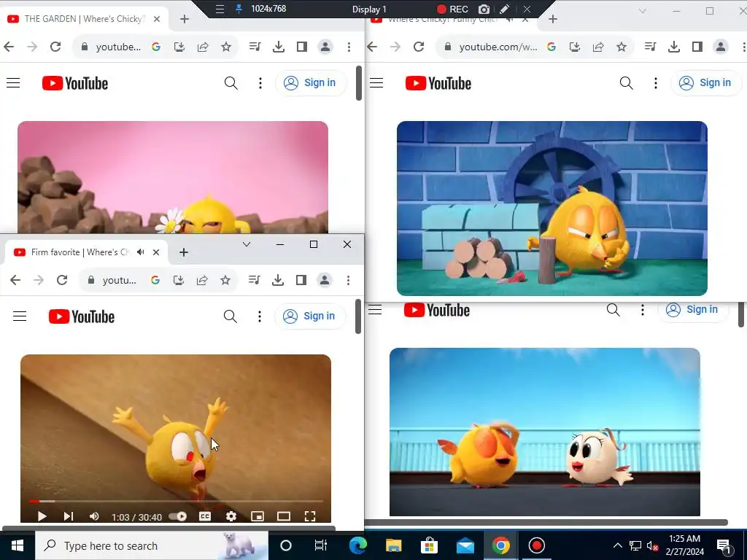The width and height of the screenshot is (747, 560).
Task: Open Chrome menu in THE GARDEN window
Action: click(349, 47)
